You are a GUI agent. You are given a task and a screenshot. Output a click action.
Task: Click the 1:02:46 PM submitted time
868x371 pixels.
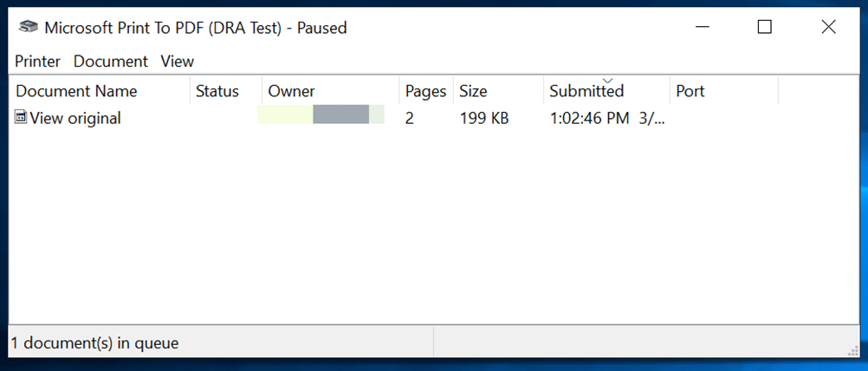click(589, 119)
